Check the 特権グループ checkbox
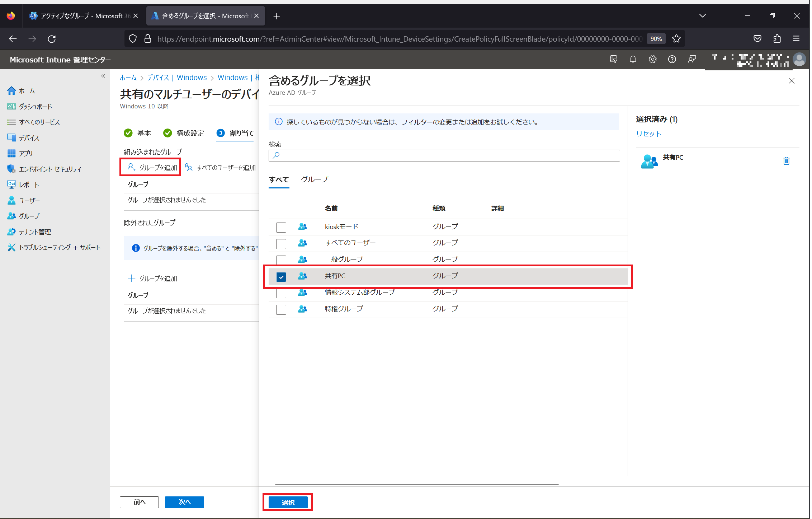Viewport: 812px width, 519px height. [x=281, y=310]
